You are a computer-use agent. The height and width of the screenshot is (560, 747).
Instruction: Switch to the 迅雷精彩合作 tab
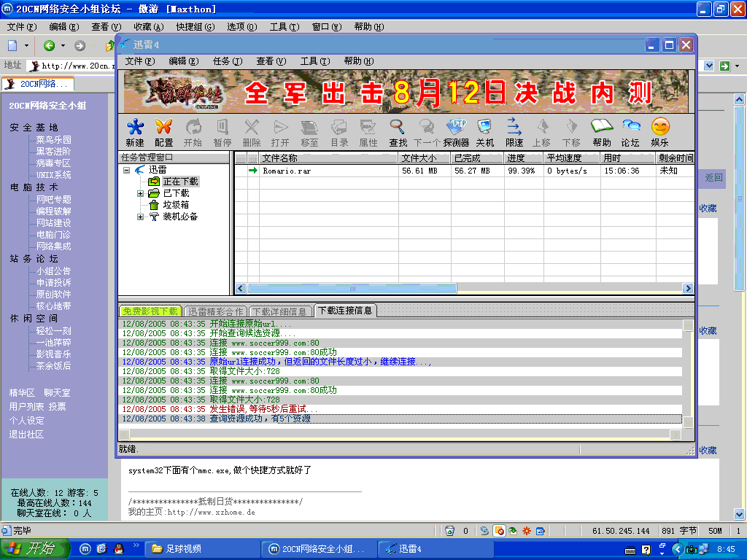click(215, 311)
